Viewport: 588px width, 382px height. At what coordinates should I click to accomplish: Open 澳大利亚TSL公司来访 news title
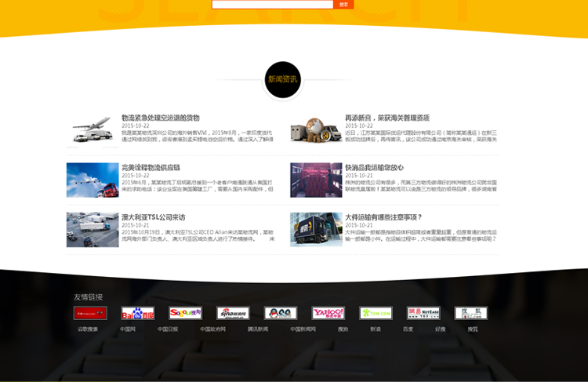pyautogui.click(x=153, y=217)
